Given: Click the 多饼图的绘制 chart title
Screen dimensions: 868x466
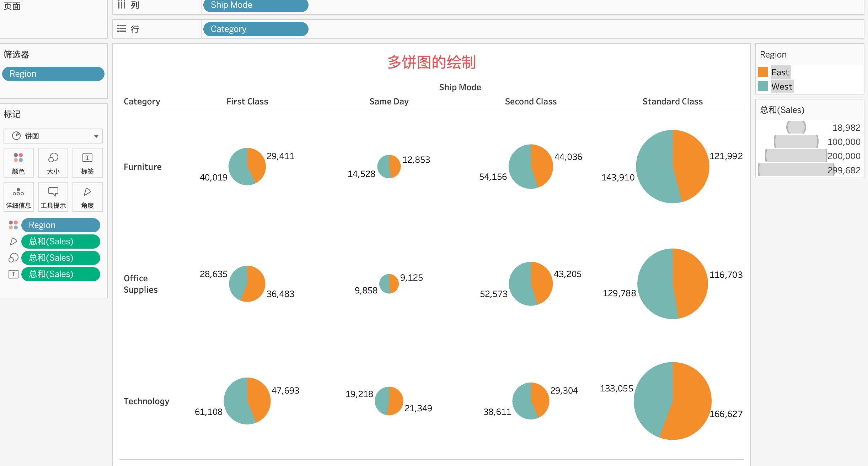Looking at the screenshot, I should [x=432, y=63].
